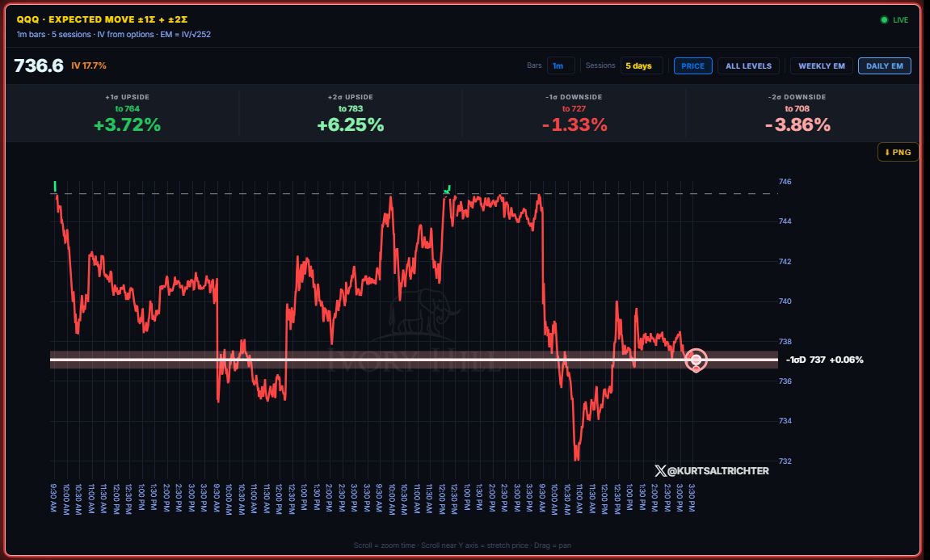
Task: Click the -2σ DOWNSIDE heading
Action: point(797,97)
